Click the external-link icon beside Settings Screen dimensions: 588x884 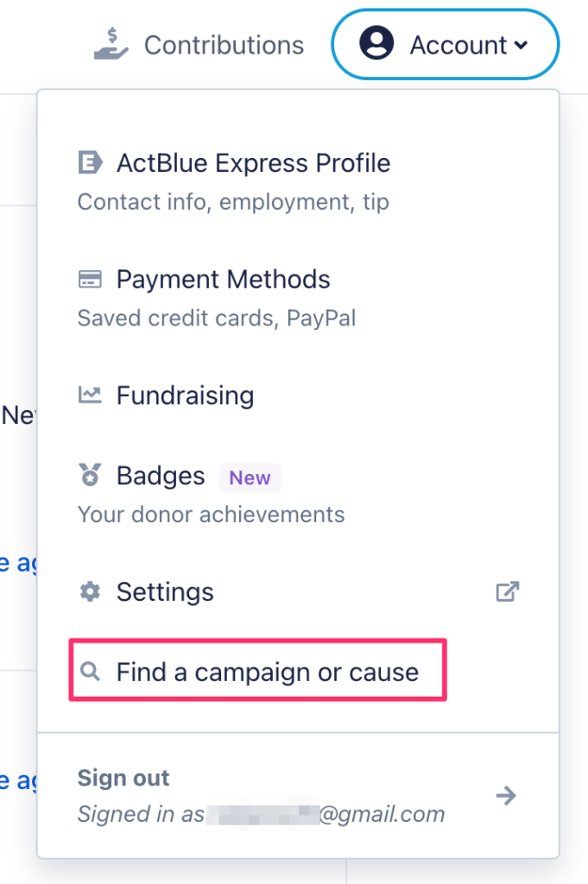[x=508, y=591]
